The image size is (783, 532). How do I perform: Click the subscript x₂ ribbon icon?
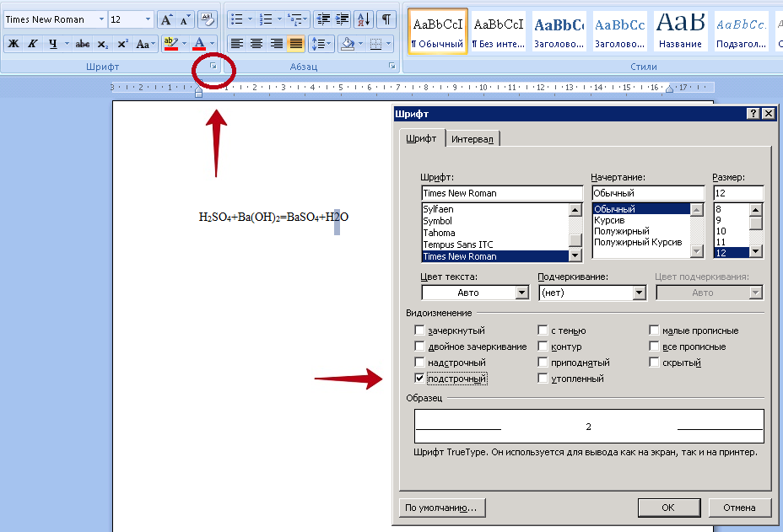coord(102,44)
